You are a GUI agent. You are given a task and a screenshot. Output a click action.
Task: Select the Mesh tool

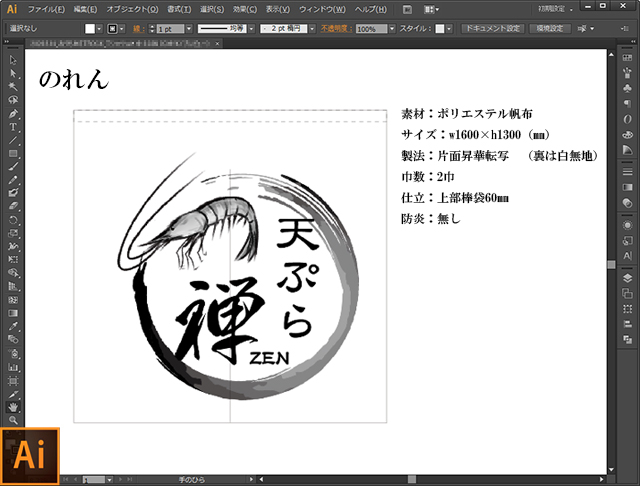(13, 300)
